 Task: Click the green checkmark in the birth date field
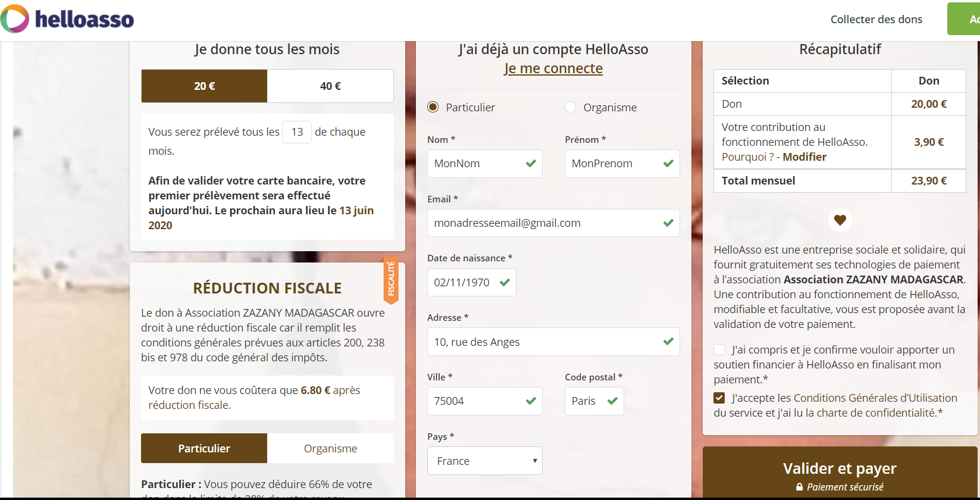(505, 282)
